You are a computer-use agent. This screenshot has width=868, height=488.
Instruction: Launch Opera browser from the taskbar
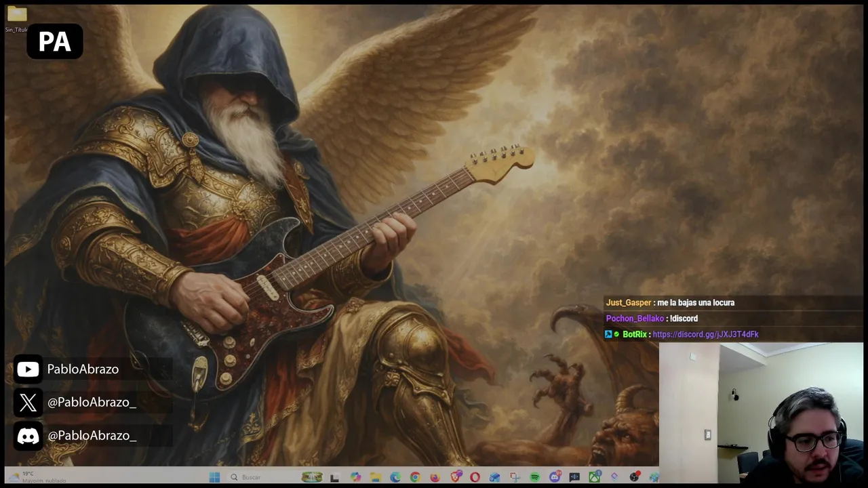[475, 477]
